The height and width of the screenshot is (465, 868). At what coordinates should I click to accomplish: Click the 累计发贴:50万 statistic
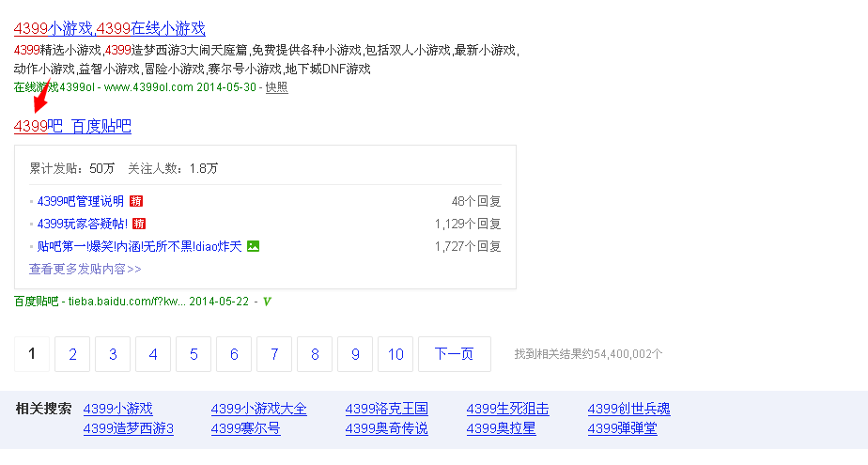[x=72, y=169]
